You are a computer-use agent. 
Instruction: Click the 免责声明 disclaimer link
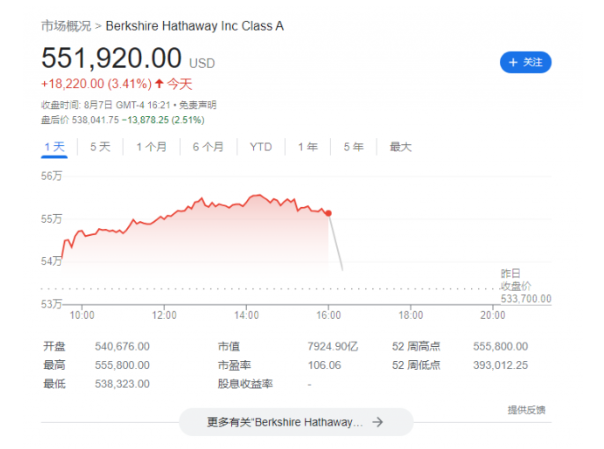198,105
